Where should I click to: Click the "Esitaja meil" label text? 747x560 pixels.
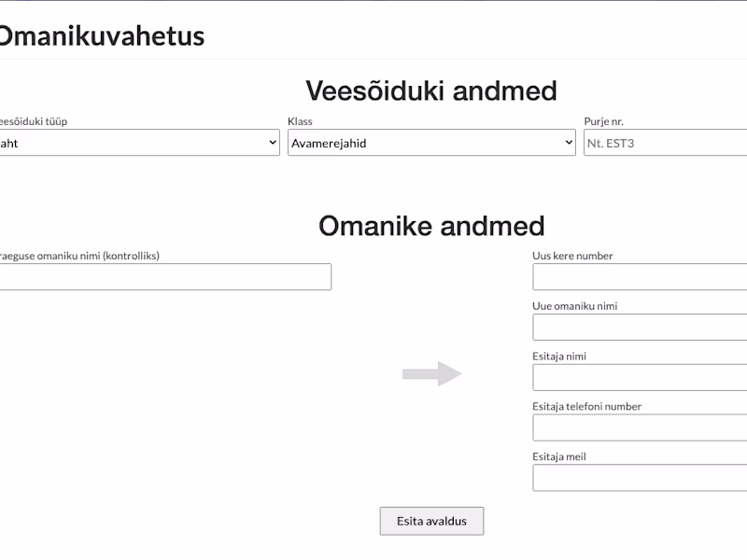tap(559, 457)
